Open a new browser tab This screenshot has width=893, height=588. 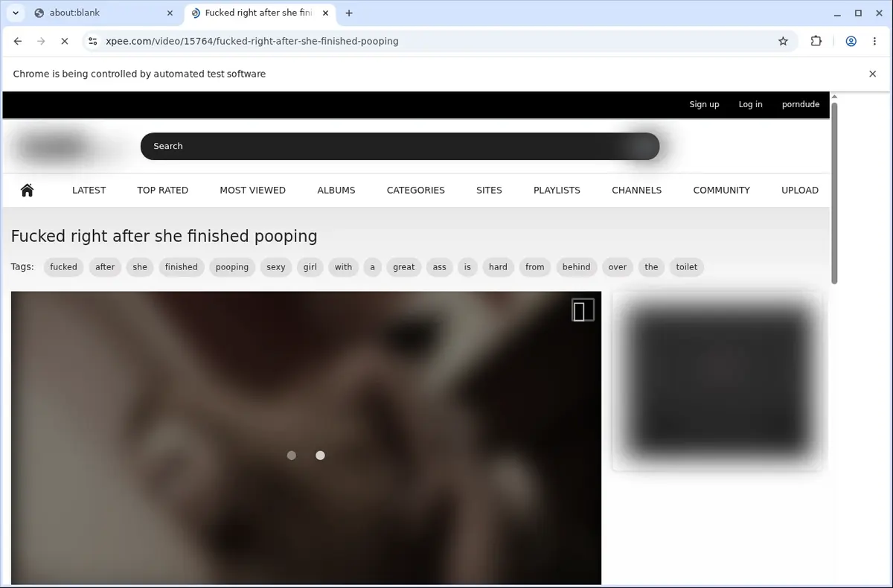349,13
